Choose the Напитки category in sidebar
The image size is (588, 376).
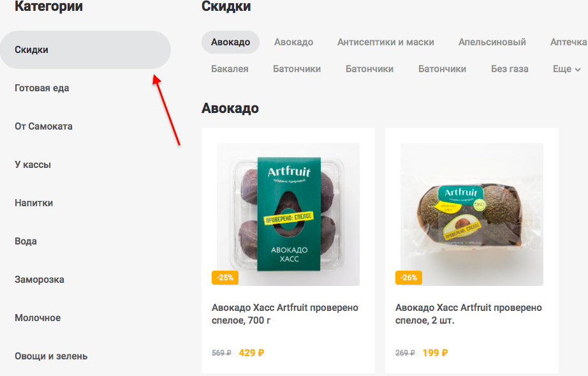coord(34,203)
